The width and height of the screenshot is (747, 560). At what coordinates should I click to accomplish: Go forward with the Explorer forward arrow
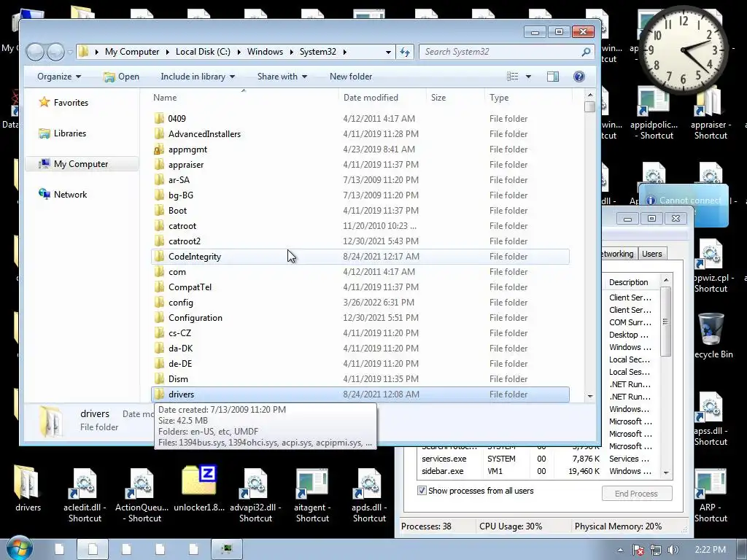pyautogui.click(x=55, y=52)
